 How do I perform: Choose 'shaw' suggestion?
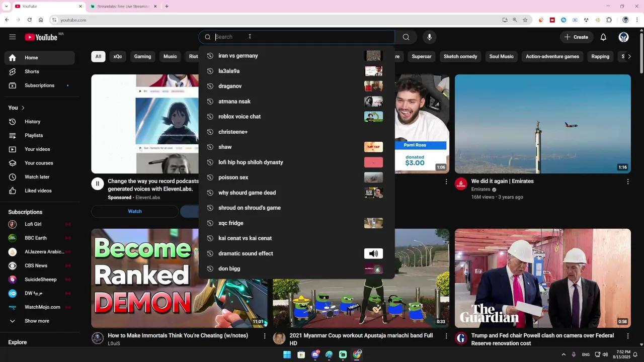[x=297, y=147]
